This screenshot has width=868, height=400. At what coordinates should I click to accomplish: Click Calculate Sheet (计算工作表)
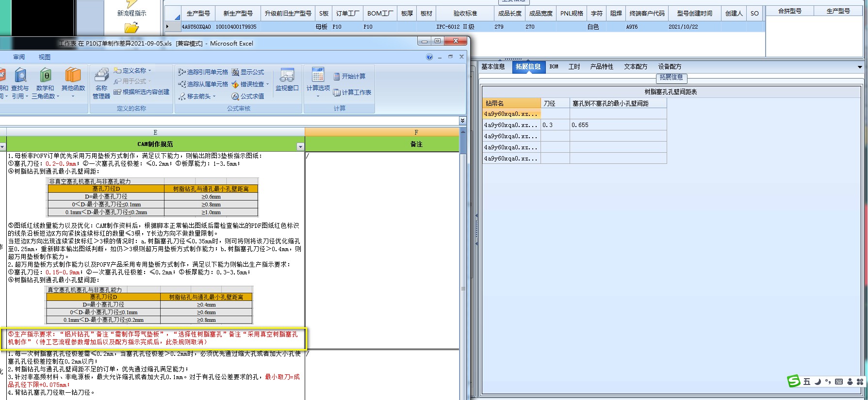point(352,92)
